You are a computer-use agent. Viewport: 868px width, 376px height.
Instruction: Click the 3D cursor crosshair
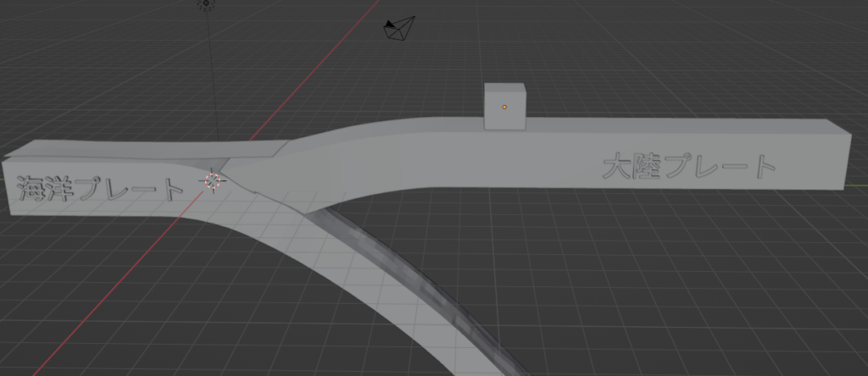(x=212, y=180)
